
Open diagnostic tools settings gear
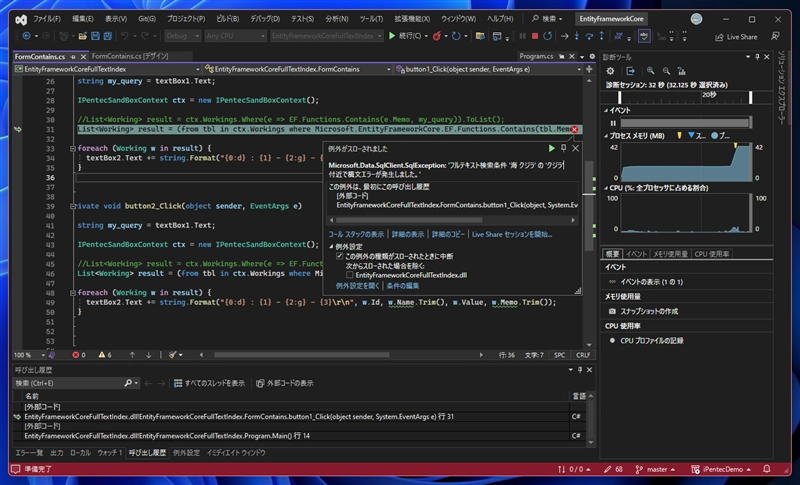click(x=610, y=71)
